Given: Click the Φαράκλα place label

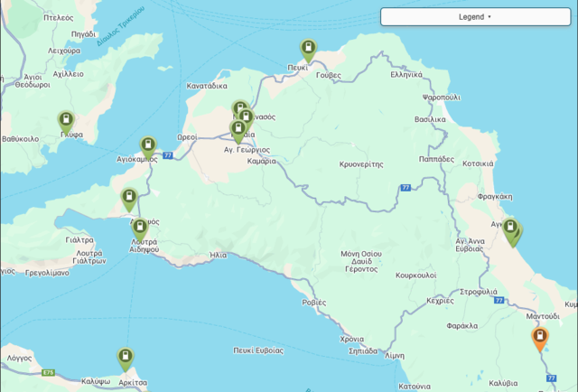Looking at the screenshot, I should click(x=461, y=326).
